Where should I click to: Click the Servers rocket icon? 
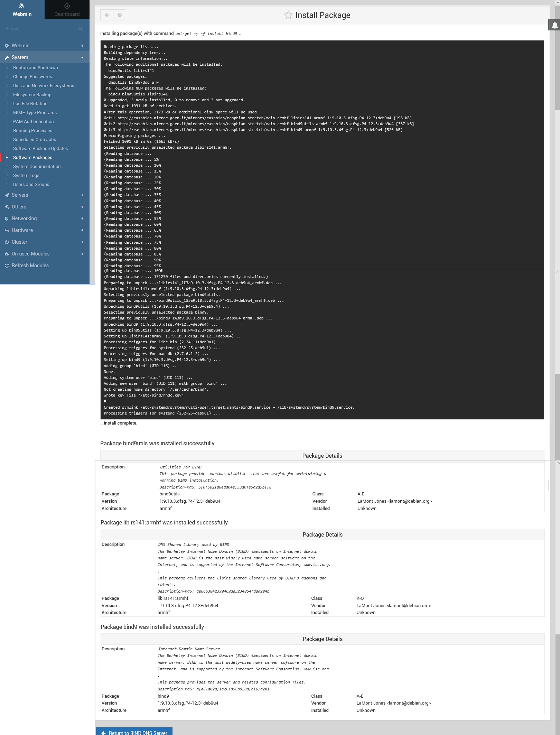coord(7,195)
